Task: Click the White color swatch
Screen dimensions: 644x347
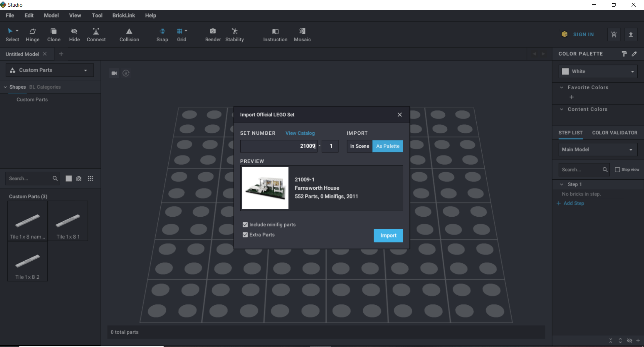Action: (x=565, y=72)
